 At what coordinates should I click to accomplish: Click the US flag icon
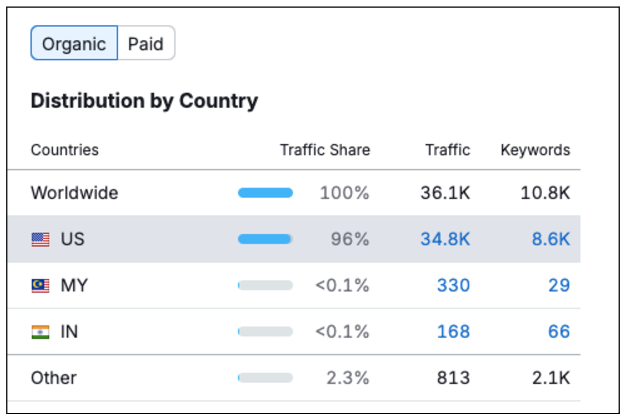40,240
